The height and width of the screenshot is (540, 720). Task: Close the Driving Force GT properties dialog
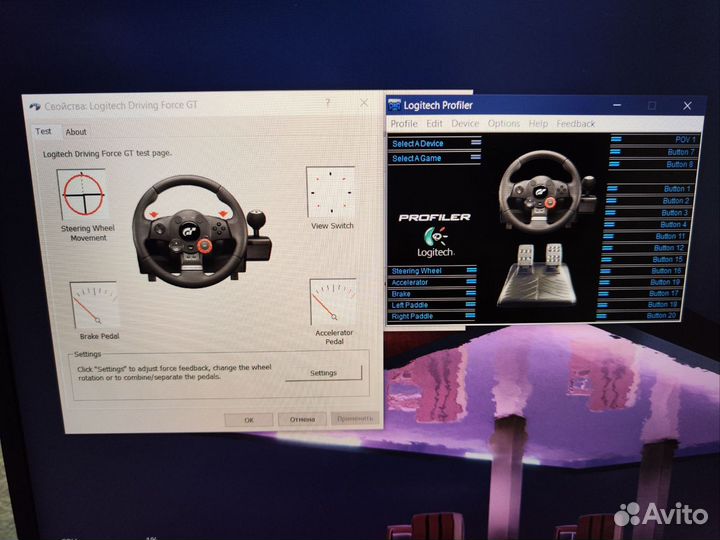364,102
